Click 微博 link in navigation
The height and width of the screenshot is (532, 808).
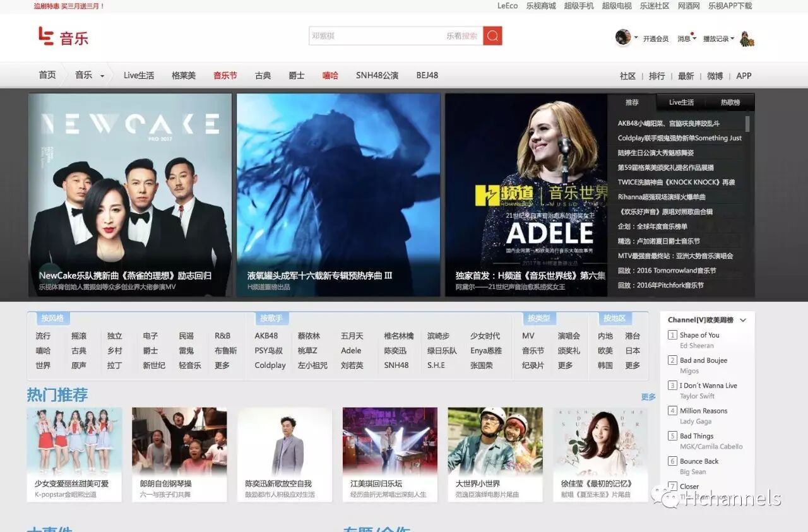715,76
